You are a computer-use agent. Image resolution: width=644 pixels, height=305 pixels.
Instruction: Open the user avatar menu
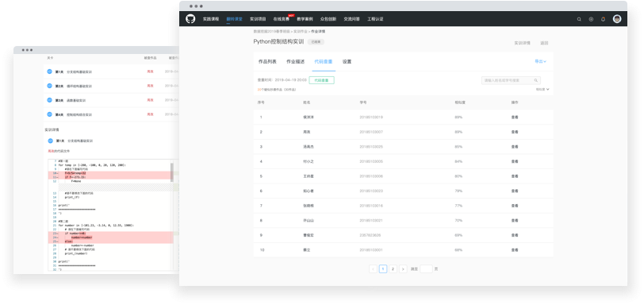[x=617, y=18]
